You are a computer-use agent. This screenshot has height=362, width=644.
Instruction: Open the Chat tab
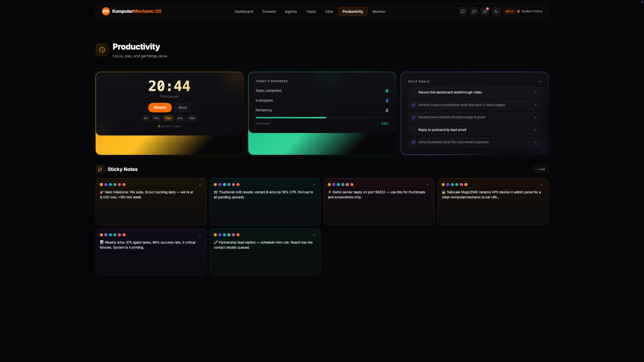[x=329, y=11]
